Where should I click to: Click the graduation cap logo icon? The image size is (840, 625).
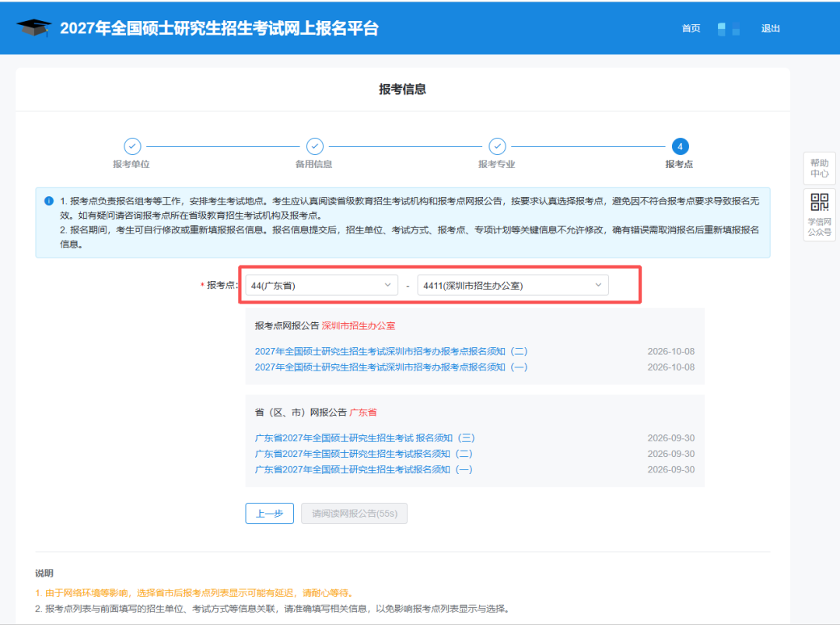click(x=33, y=28)
